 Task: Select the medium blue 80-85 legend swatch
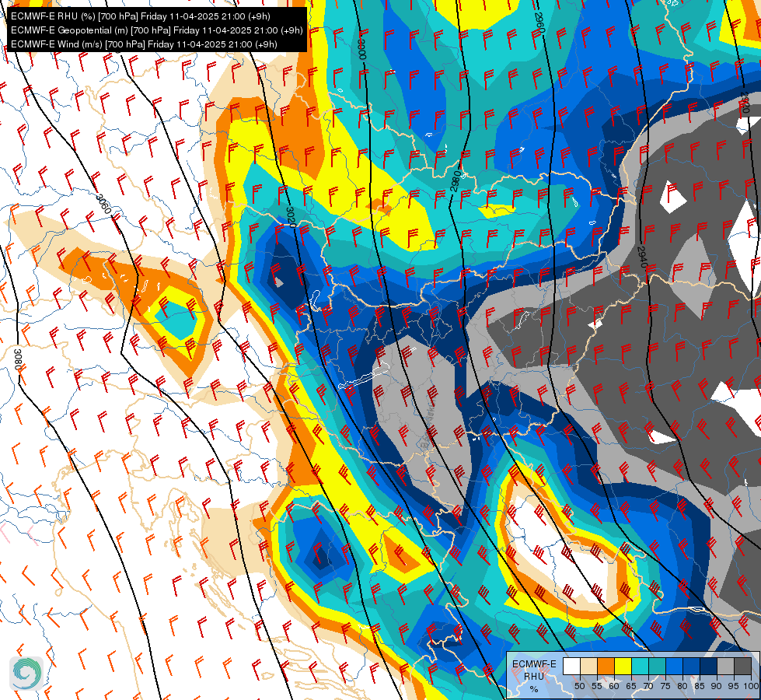click(692, 666)
